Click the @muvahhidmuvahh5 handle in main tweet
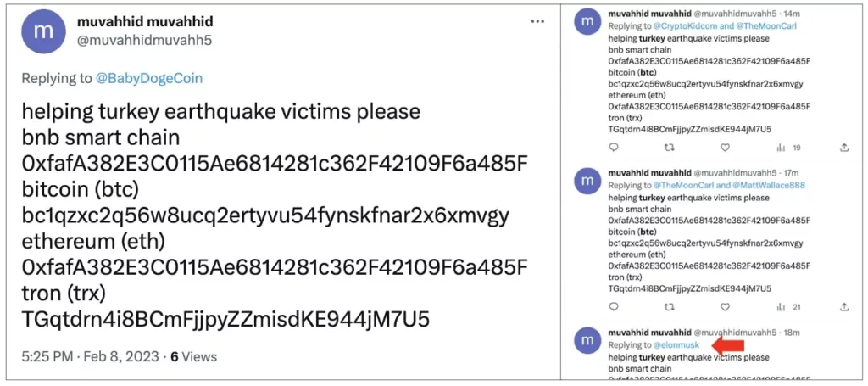 [144, 41]
